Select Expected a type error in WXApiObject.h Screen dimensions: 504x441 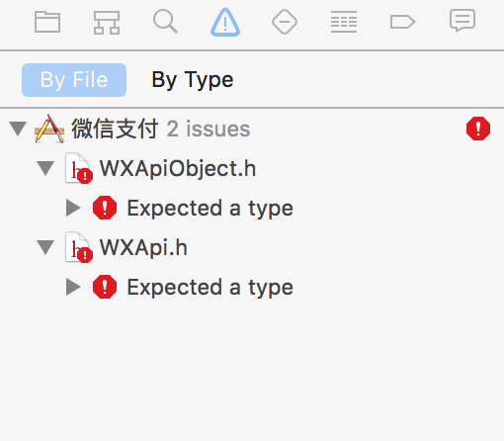click(x=210, y=208)
